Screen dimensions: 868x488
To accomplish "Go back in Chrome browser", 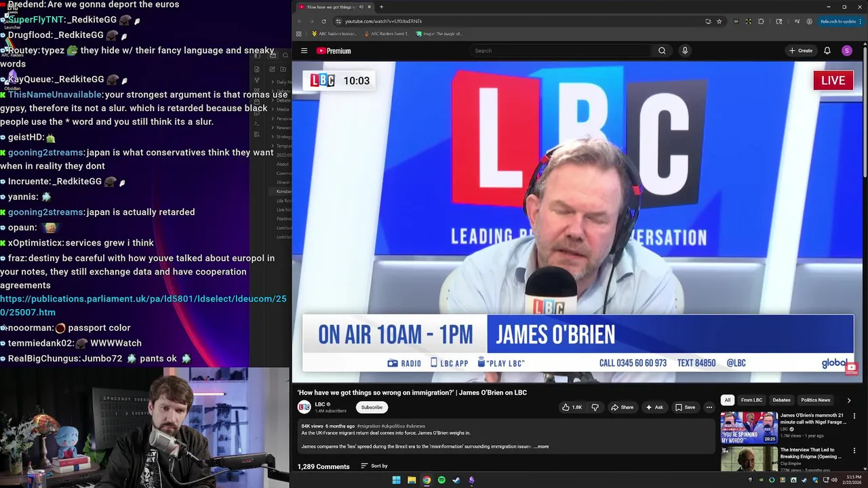I will (300, 21).
